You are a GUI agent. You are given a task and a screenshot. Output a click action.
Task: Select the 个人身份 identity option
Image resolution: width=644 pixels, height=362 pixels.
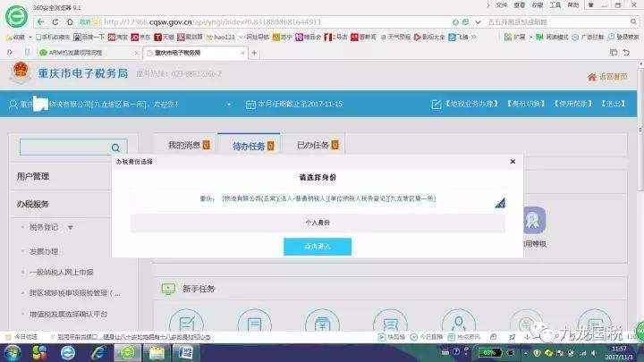[317, 222]
